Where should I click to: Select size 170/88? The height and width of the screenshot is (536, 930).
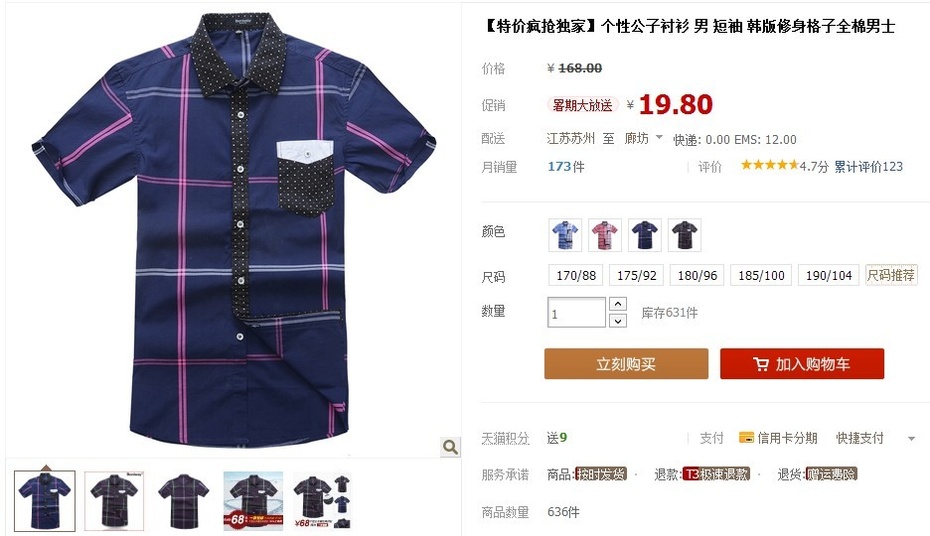576,275
